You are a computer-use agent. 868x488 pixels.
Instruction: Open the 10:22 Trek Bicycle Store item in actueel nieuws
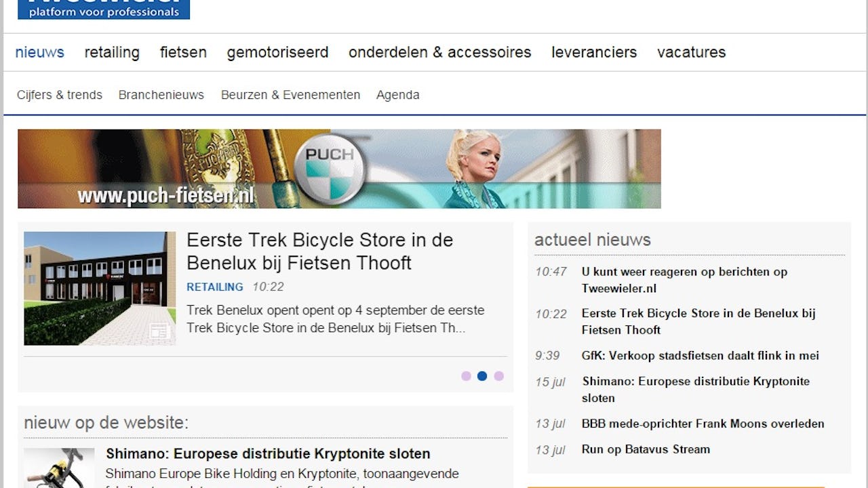(x=698, y=321)
